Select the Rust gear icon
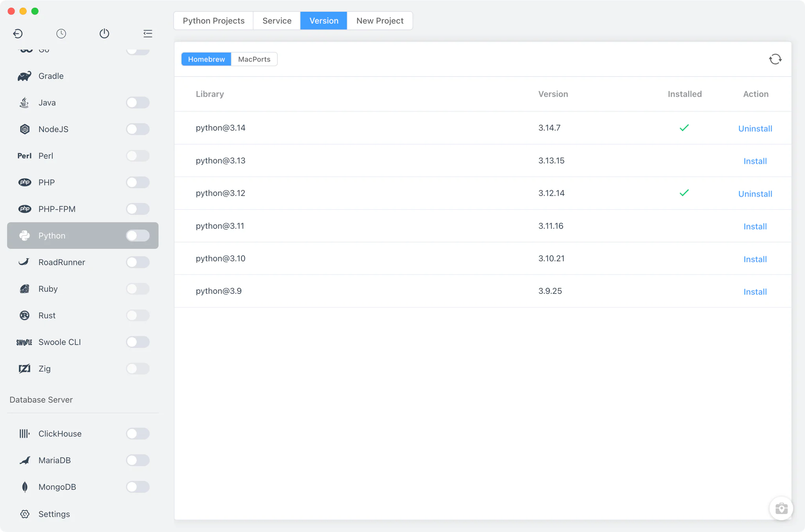Viewport: 805px width, 532px height. point(24,316)
